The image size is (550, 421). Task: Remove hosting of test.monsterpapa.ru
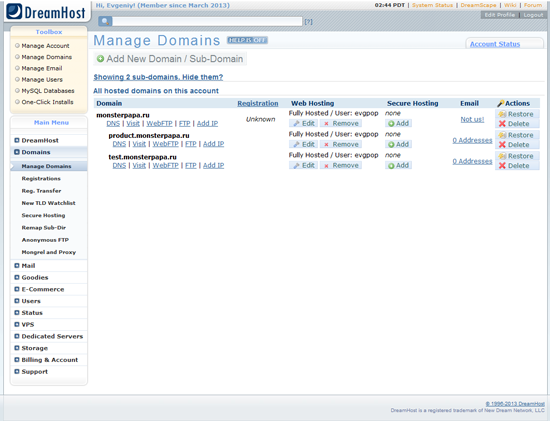point(341,166)
